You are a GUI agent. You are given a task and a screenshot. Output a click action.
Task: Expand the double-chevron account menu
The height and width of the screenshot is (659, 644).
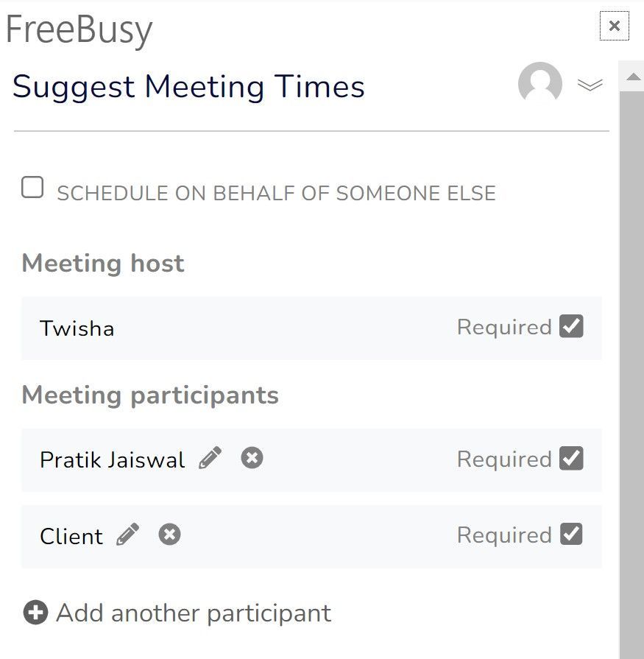coord(590,85)
